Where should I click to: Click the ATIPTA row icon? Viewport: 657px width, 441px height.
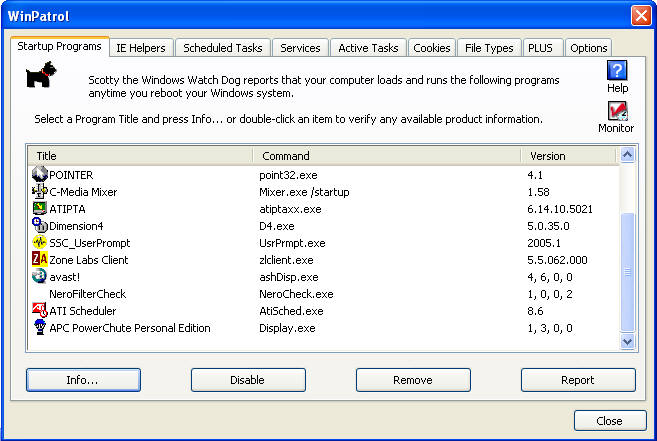click(40, 208)
